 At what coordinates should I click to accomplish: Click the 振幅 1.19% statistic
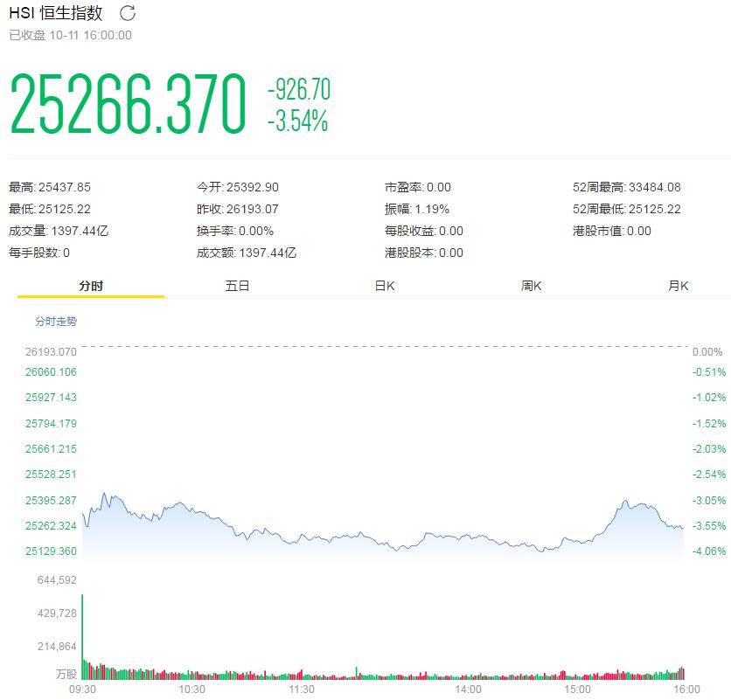pos(417,209)
